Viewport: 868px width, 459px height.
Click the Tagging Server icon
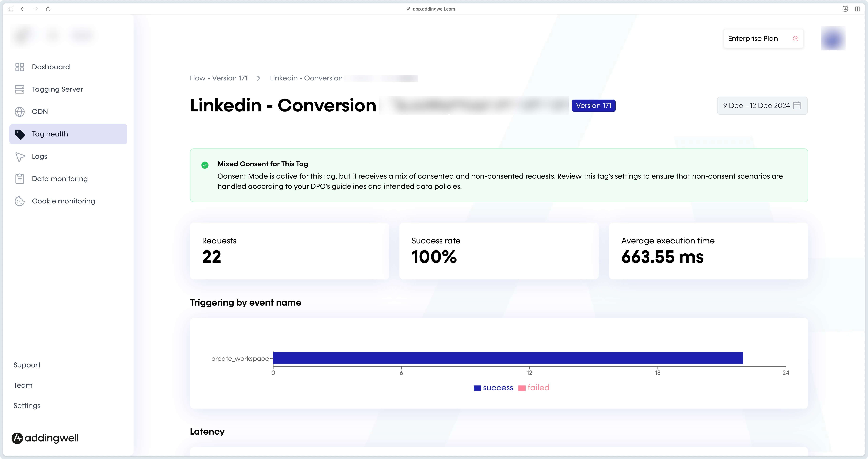pos(19,89)
